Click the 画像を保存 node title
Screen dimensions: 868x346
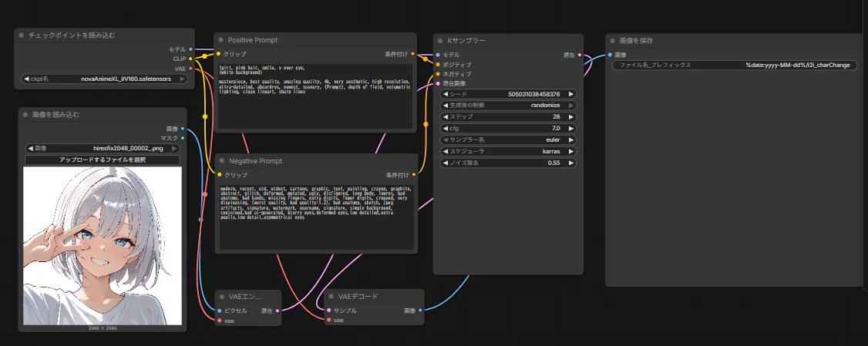coord(637,41)
